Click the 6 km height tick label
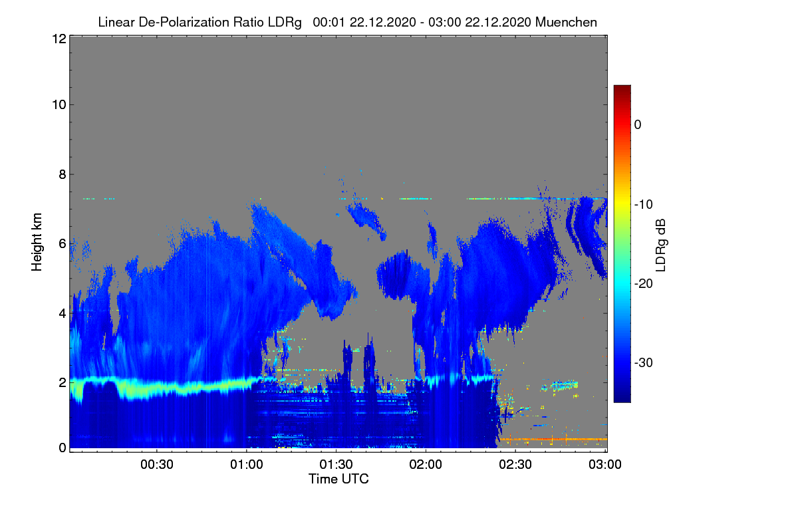The image size is (798, 532). [x=62, y=243]
